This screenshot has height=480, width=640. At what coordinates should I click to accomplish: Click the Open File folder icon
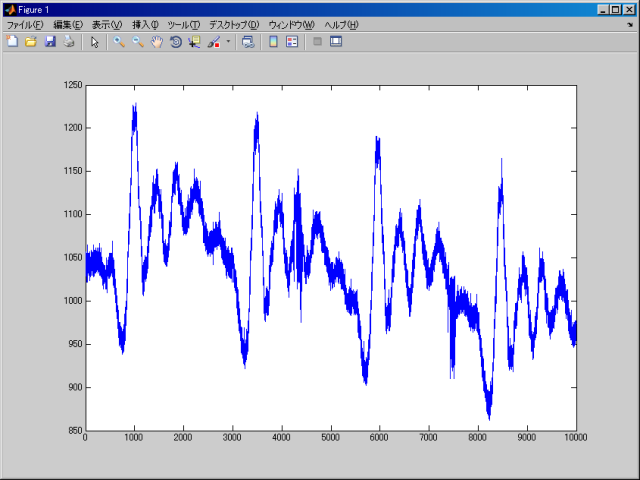[x=30, y=42]
